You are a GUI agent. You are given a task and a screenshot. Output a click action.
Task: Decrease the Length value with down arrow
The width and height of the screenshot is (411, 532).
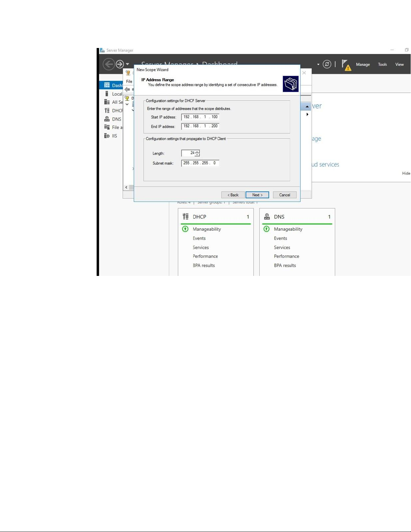(x=197, y=155)
